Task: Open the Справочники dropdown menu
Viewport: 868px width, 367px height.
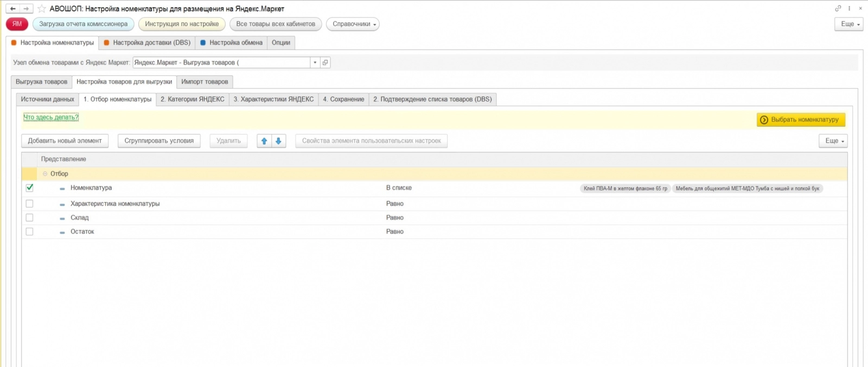Action: pyautogui.click(x=353, y=24)
